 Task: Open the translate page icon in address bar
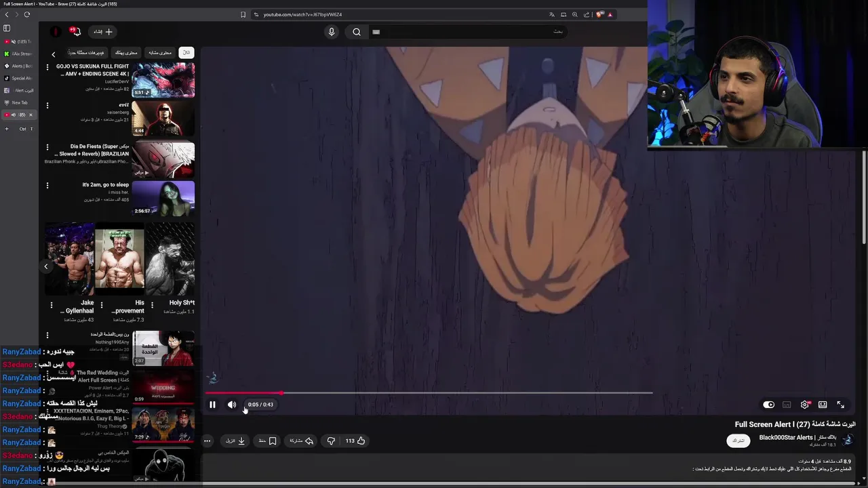pos(552,14)
